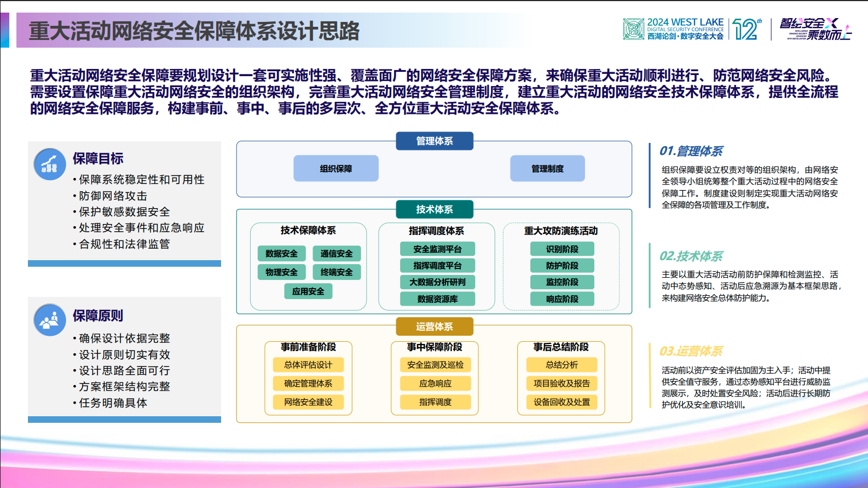Image resolution: width=868 pixels, height=488 pixels.
Task: Click the 数据安全 green box
Action: [x=281, y=254]
